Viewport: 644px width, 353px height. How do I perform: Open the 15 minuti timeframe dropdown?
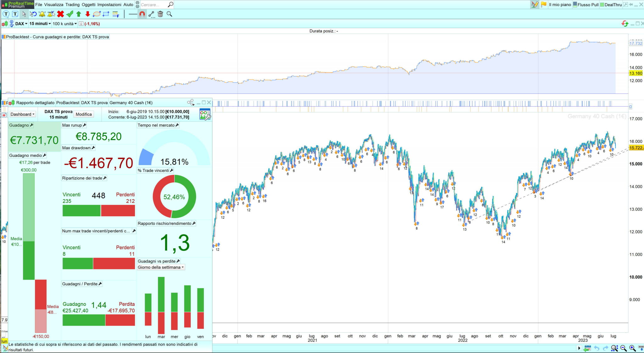pyautogui.click(x=40, y=24)
